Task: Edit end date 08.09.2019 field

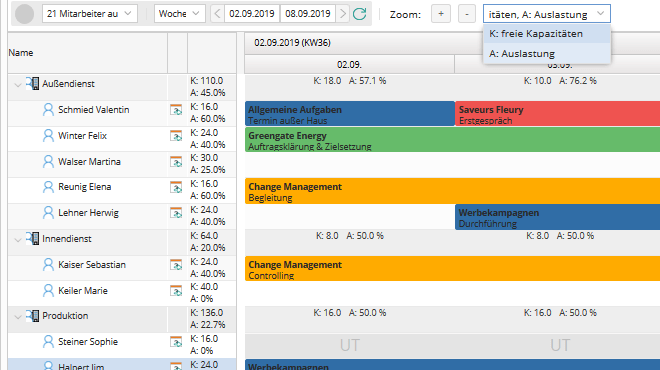Action: point(308,14)
